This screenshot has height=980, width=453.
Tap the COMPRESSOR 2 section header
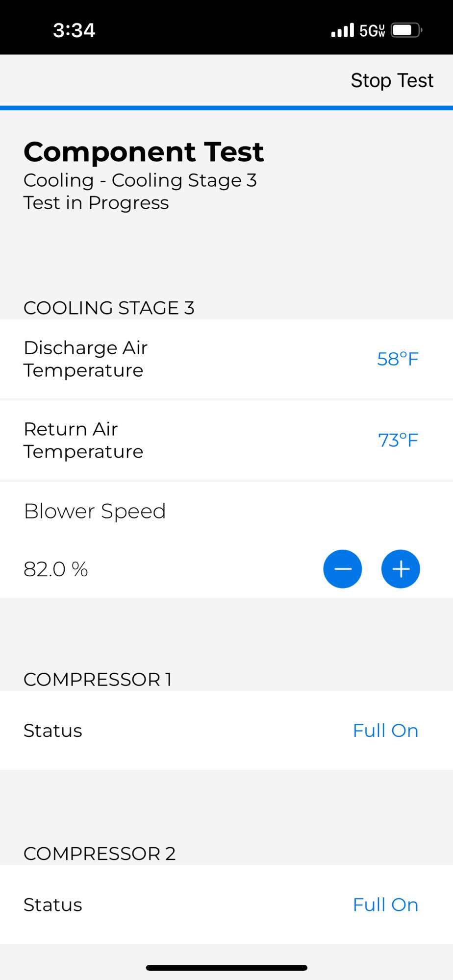[x=100, y=854]
